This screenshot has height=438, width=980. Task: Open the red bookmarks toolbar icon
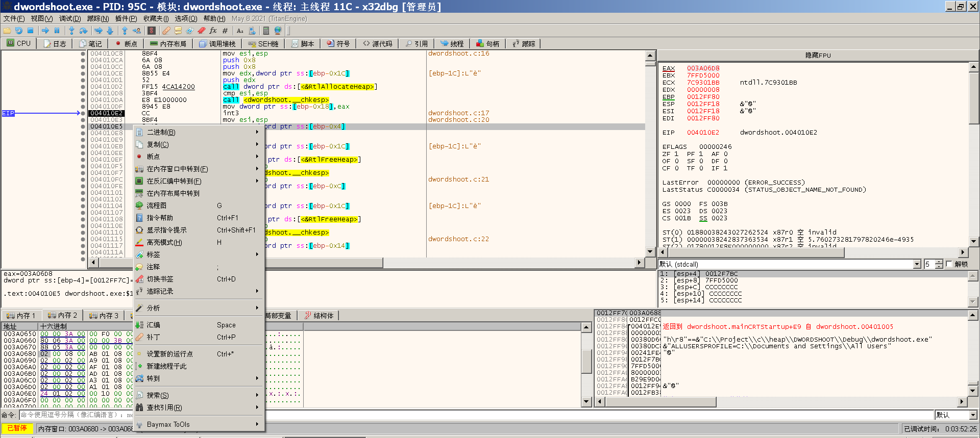pyautogui.click(x=202, y=31)
